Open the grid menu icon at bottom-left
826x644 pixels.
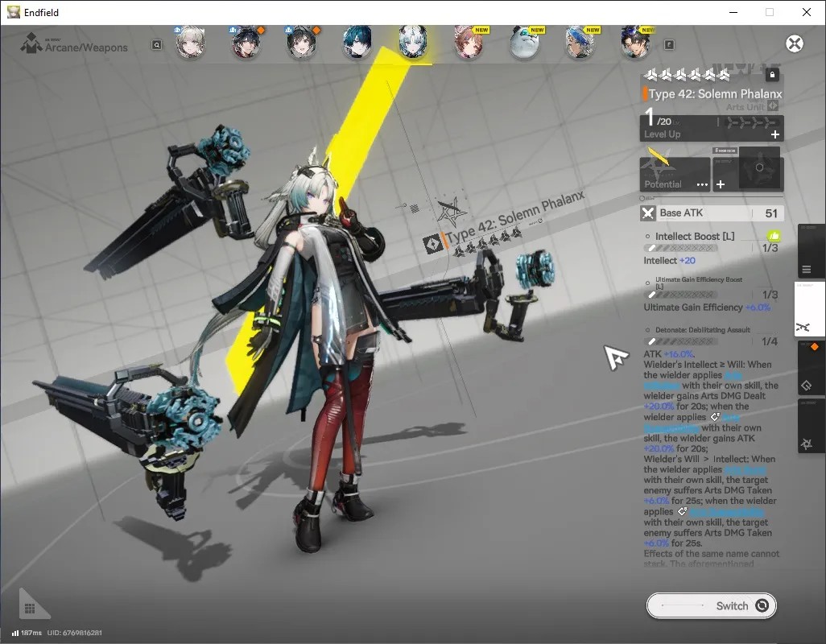pos(30,609)
